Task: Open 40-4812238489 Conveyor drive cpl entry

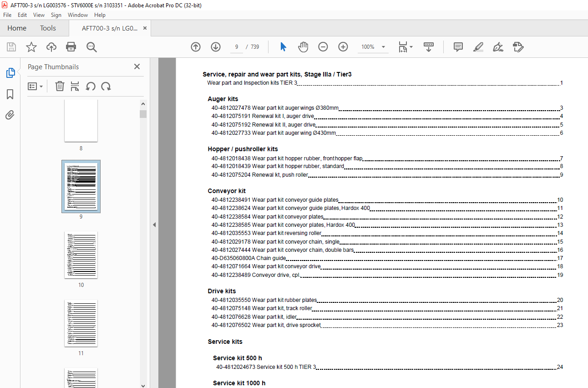Action: 387,275
